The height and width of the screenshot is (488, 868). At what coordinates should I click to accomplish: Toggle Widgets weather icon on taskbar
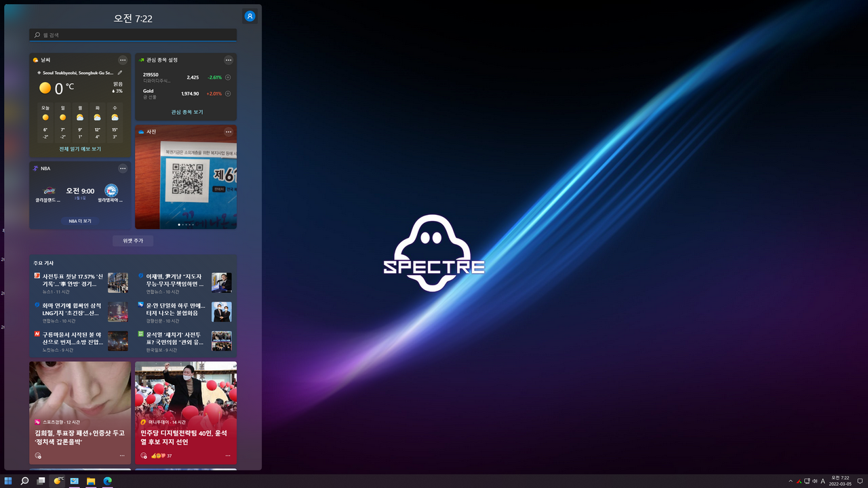click(58, 481)
